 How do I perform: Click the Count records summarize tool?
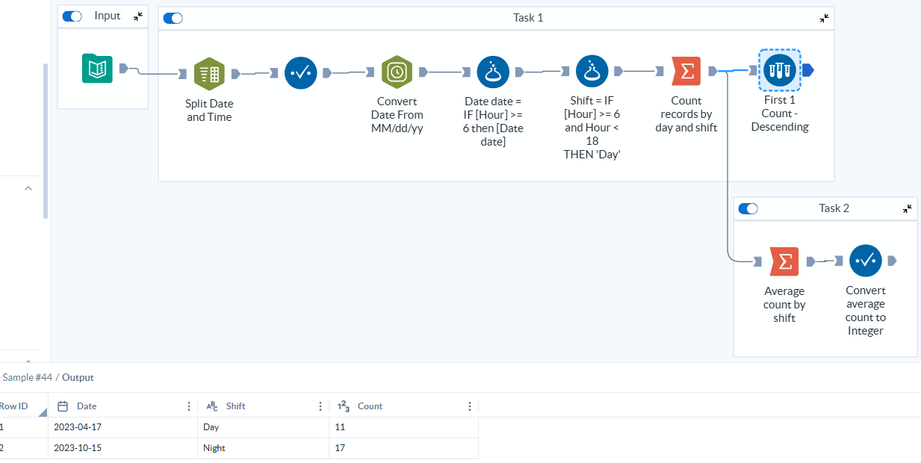click(x=686, y=71)
